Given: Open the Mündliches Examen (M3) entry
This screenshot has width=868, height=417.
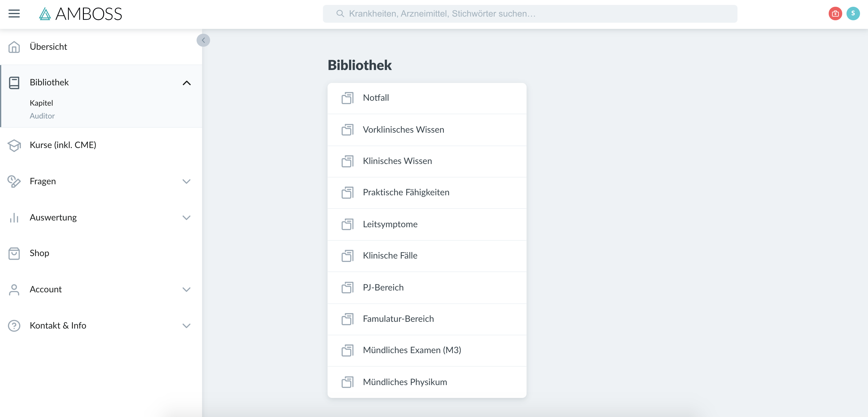Looking at the screenshot, I should pyautogui.click(x=427, y=350).
